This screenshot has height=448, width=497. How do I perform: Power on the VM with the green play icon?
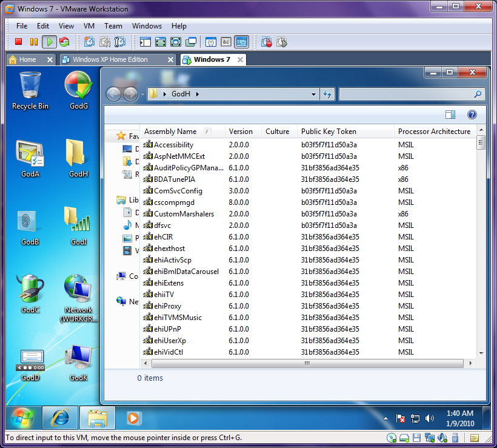tap(50, 42)
